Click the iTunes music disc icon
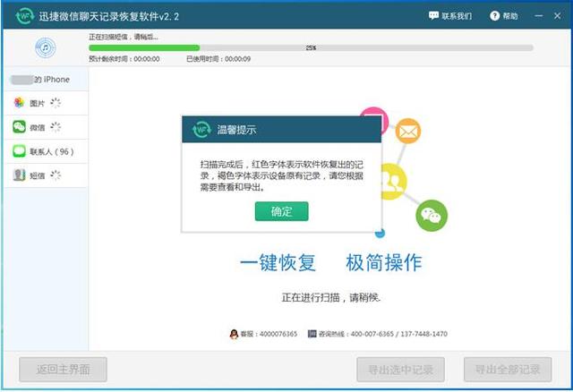 (46, 47)
